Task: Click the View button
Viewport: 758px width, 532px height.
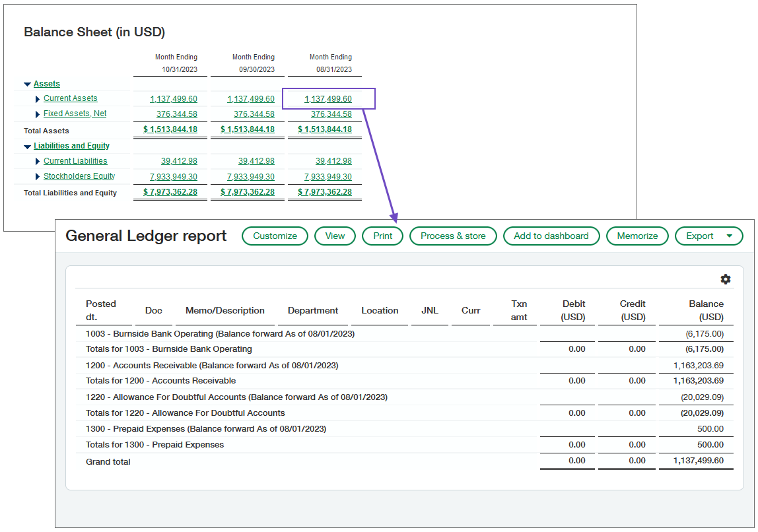Action: coord(335,236)
